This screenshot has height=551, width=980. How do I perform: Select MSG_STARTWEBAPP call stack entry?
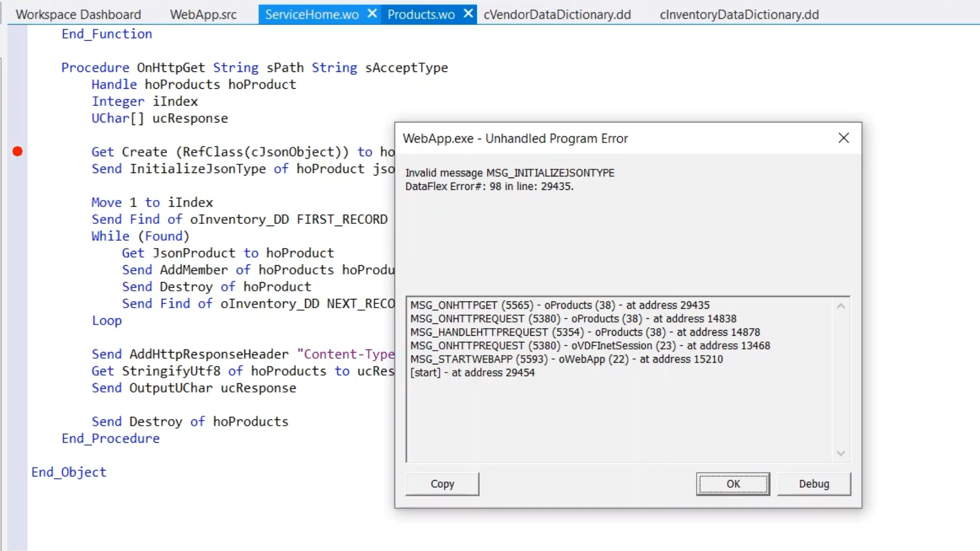[566, 359]
